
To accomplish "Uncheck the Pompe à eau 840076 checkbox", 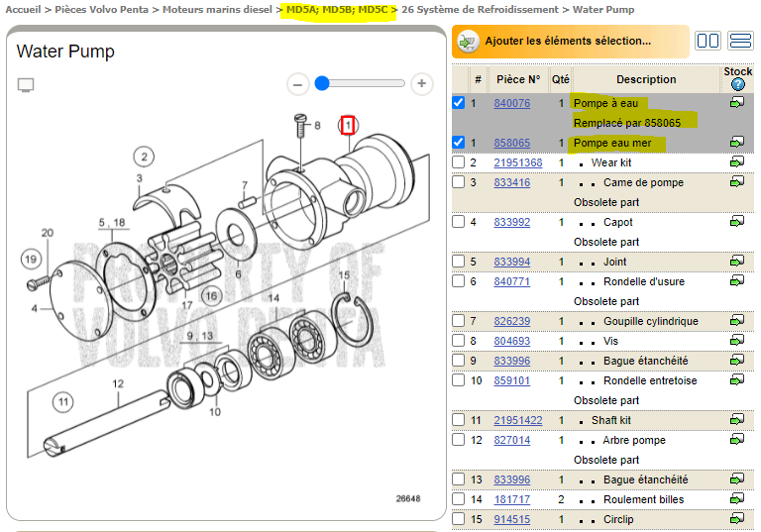I will [x=458, y=102].
